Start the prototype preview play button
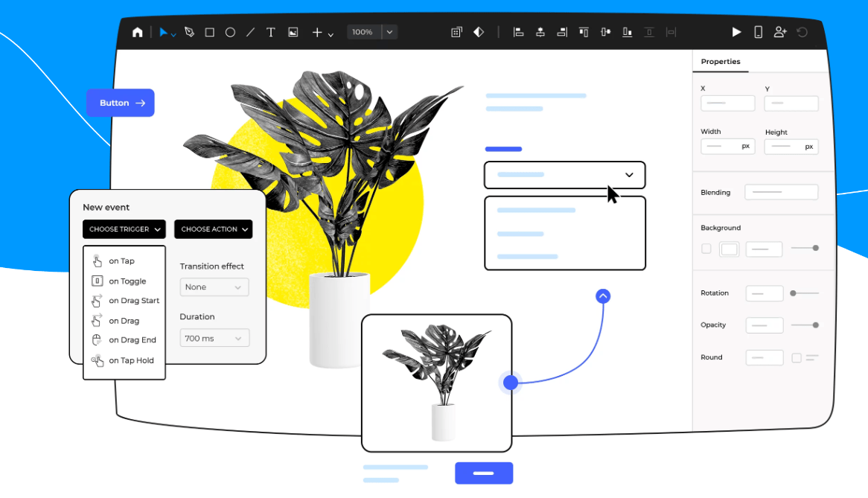This screenshot has width=868, height=498. [736, 32]
